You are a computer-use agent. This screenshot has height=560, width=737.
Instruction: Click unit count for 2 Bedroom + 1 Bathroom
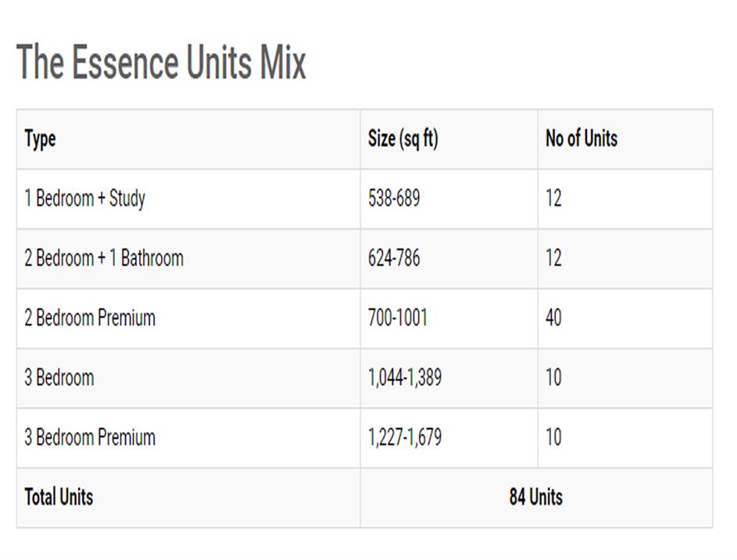553,259
